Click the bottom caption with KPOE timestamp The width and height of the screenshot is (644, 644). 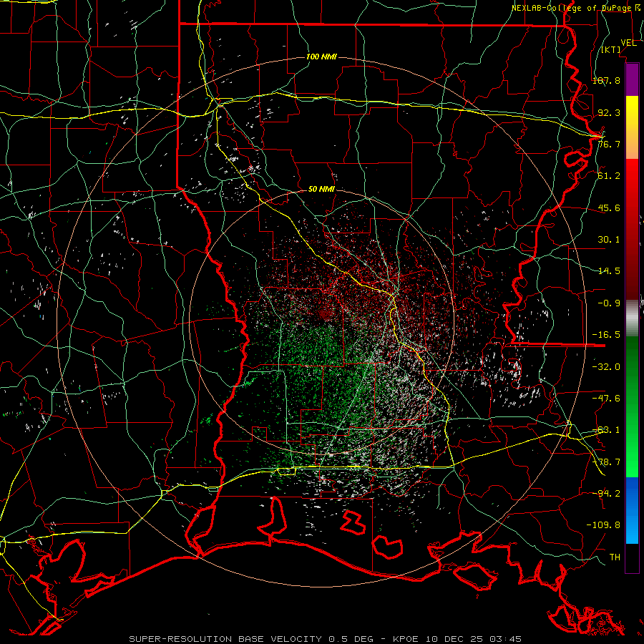[326, 639]
